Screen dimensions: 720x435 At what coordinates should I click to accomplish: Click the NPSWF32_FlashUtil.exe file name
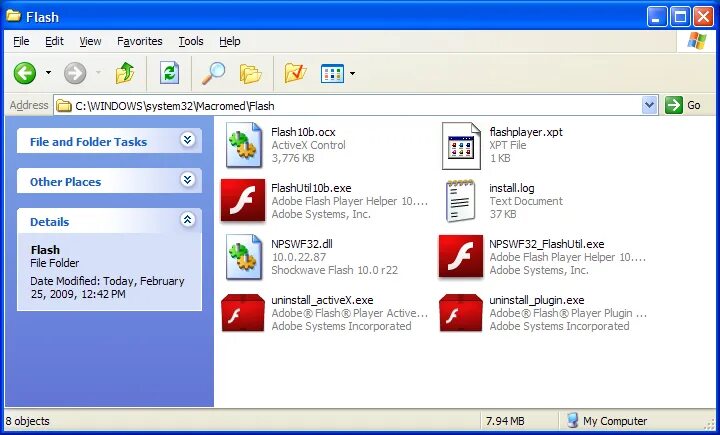click(x=546, y=244)
